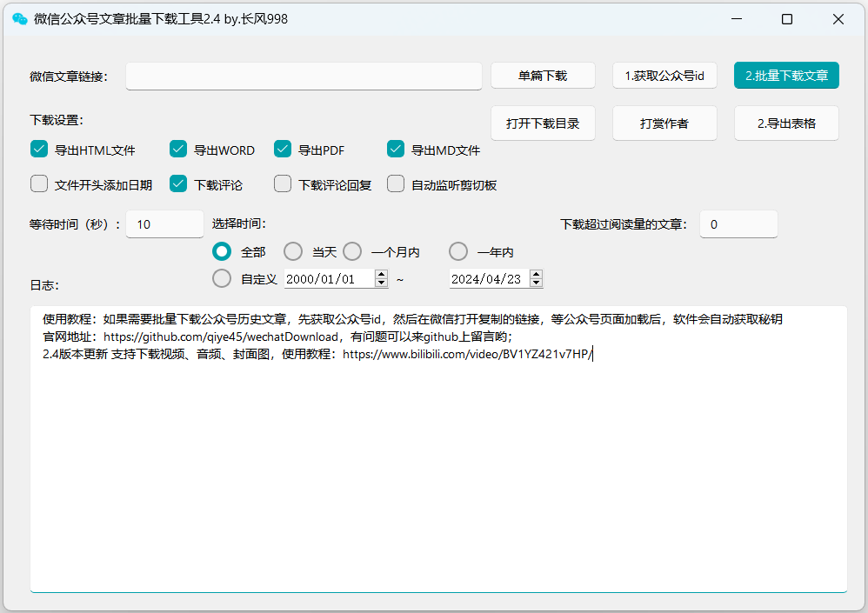Start 2.批量下载文章 batch download
Image resolution: width=868 pixels, height=613 pixels.
coord(786,76)
